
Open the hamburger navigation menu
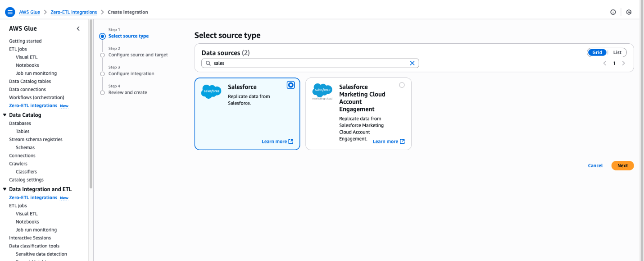click(x=10, y=12)
